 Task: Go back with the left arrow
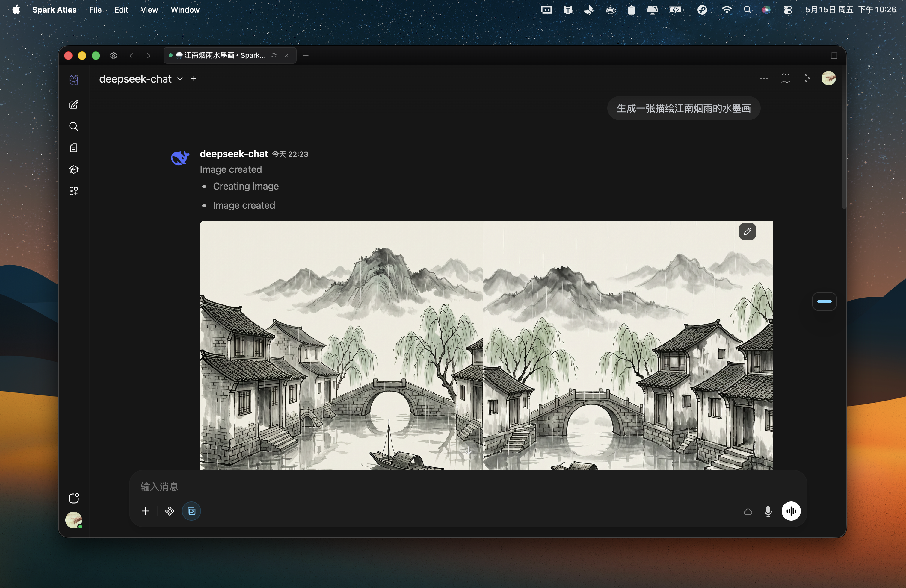point(131,55)
